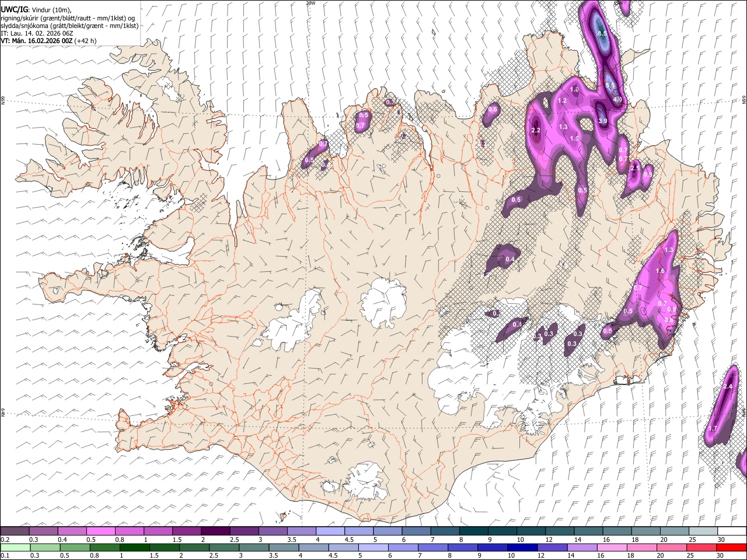Image resolution: width=747 pixels, height=560 pixels.
Task: Pick darkest green 1 swatch in bottom legend
Action: [x=134, y=547]
